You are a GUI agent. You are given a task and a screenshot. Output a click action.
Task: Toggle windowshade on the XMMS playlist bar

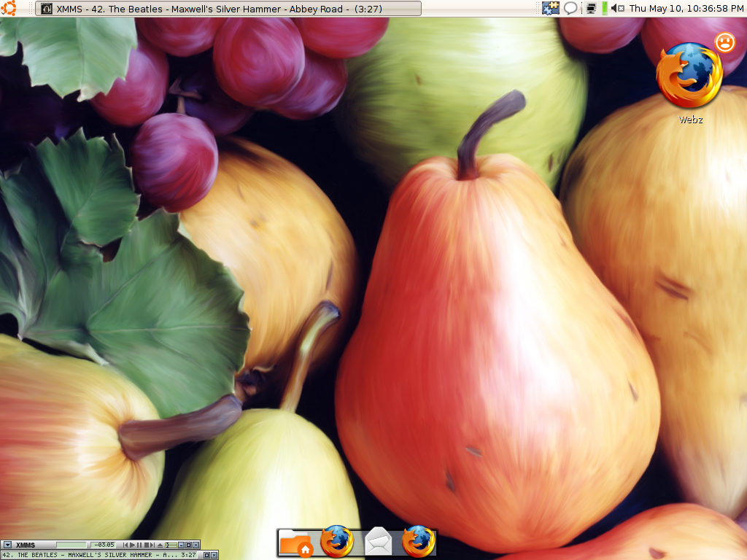tap(206, 555)
